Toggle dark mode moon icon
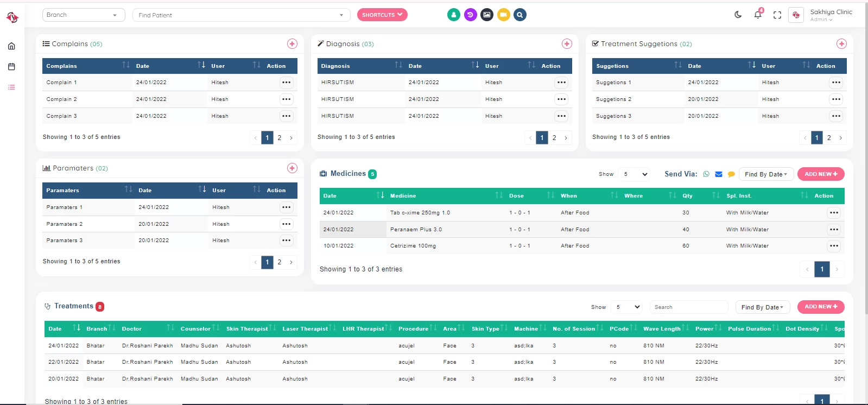The image size is (868, 405). (x=738, y=15)
